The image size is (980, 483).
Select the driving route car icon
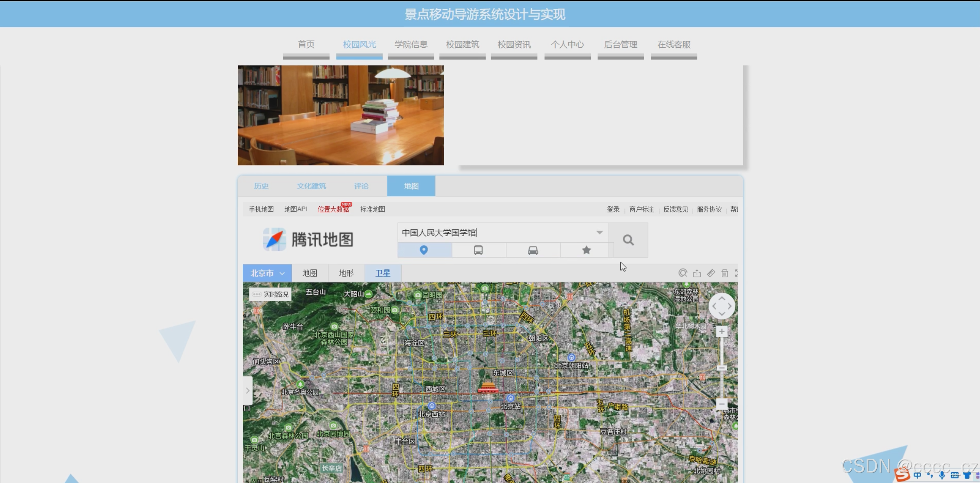click(533, 250)
